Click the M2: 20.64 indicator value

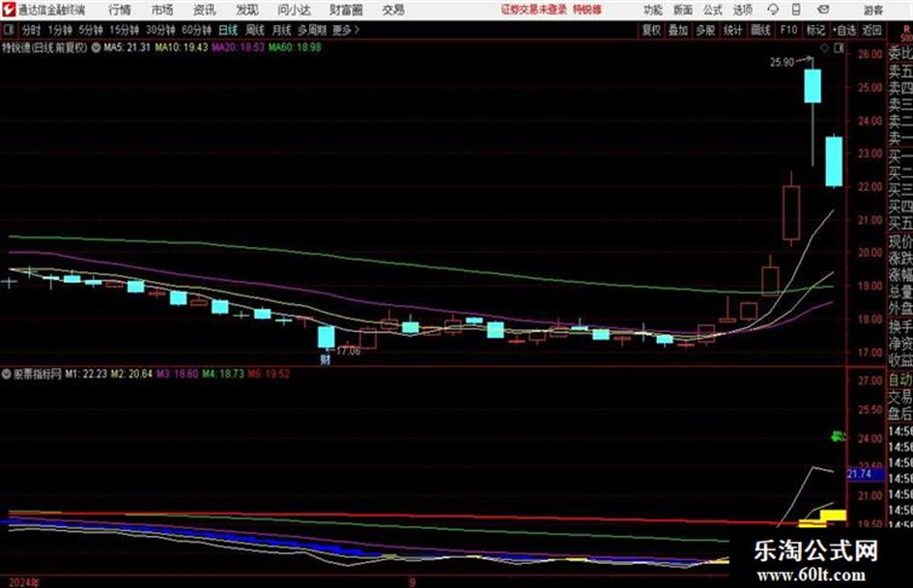131,375
